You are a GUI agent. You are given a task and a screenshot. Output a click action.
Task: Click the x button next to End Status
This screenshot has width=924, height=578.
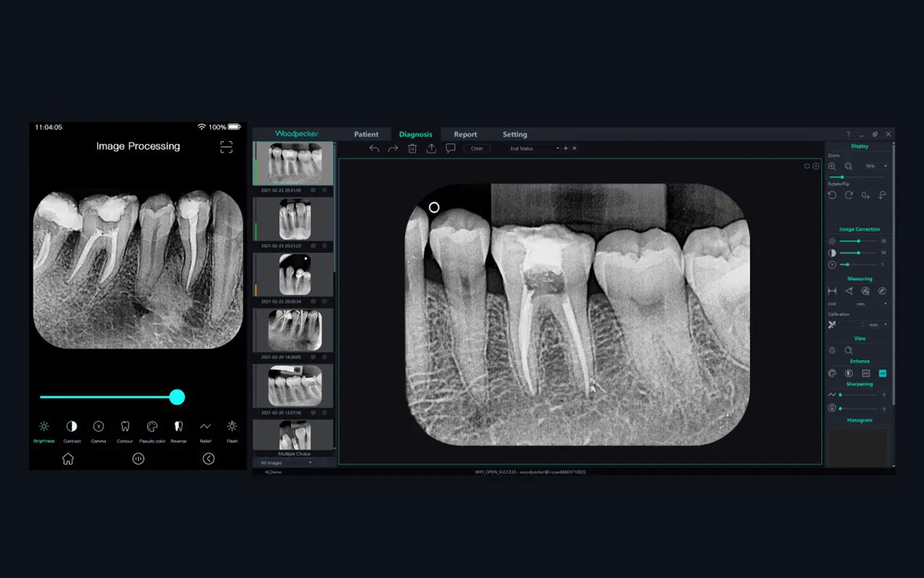574,148
